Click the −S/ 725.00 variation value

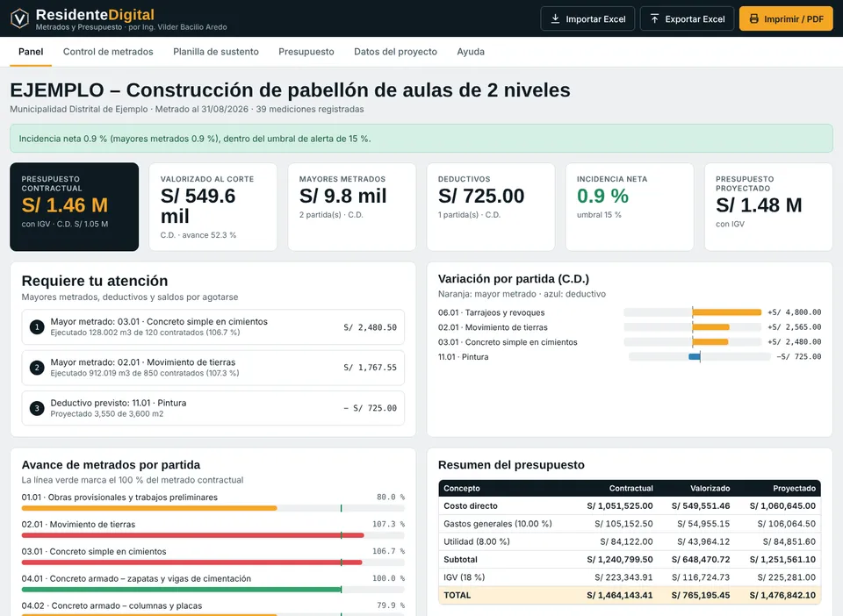tap(798, 356)
